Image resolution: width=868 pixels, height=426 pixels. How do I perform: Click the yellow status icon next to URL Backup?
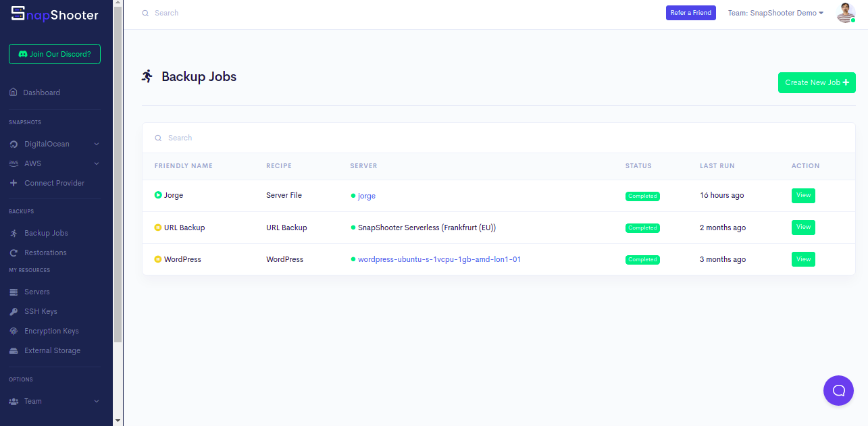(x=158, y=228)
